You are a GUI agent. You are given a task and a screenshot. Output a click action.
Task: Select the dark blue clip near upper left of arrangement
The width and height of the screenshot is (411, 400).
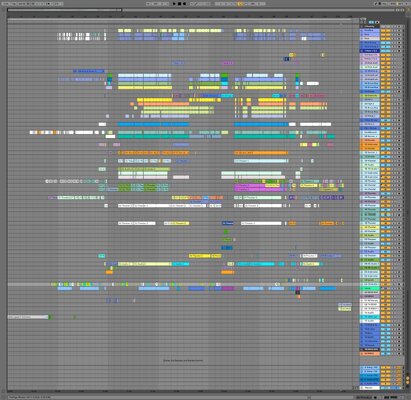coord(88,71)
